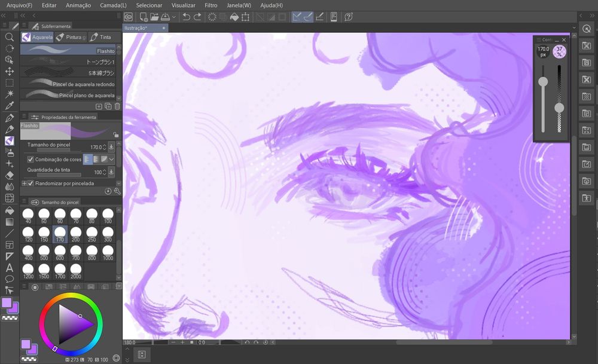The width and height of the screenshot is (598, 364).
Task: Select the Text tool
Action: (x=10, y=268)
